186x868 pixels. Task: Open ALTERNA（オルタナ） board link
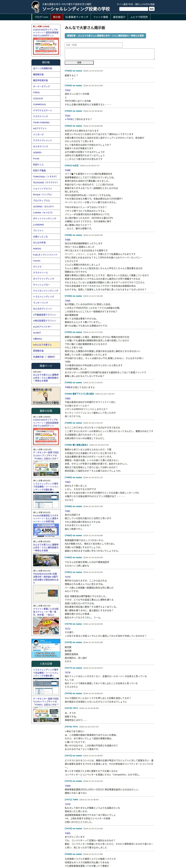point(46,207)
